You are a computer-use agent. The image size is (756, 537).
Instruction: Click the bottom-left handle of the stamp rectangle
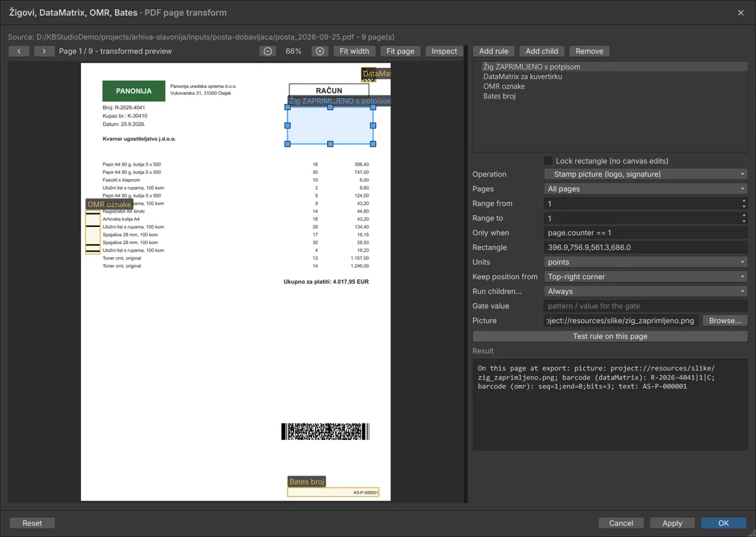tap(288, 144)
